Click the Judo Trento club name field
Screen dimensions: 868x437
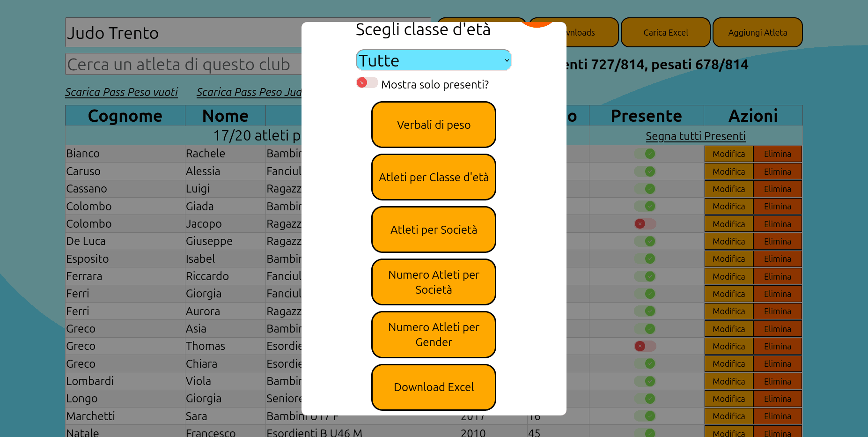tap(183, 33)
